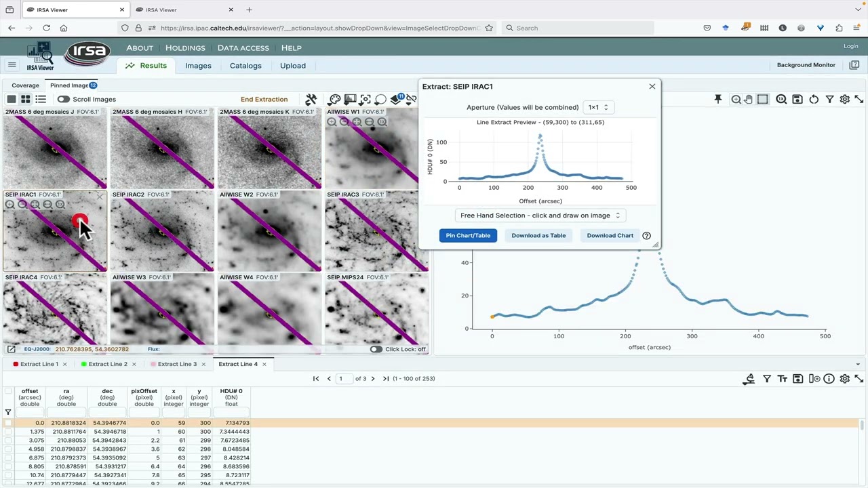Save table with floppy icon
Screen dimensions: 868x488
click(x=798, y=379)
